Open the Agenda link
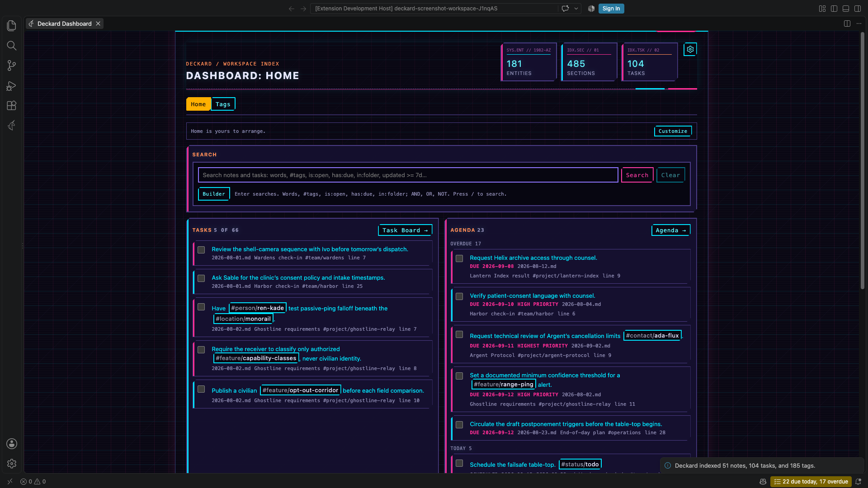Screen dimensions: 868x488 coord(671,230)
